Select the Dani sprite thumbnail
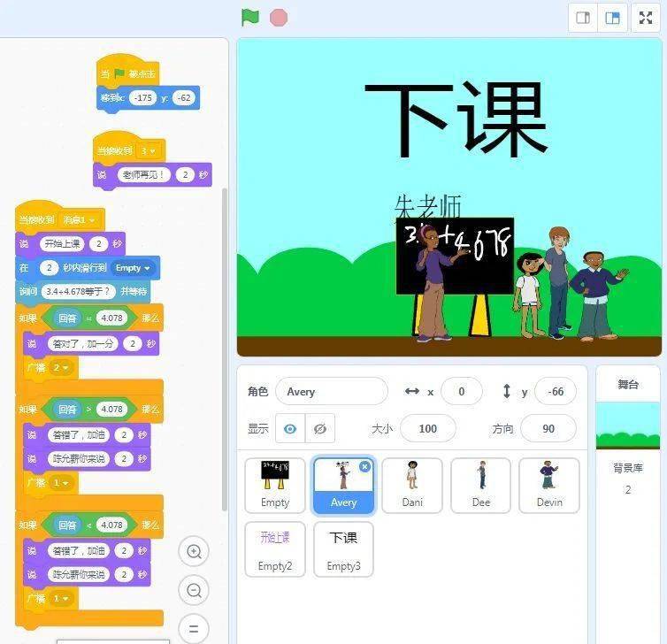Screen dimensions: 667x644 point(412,485)
